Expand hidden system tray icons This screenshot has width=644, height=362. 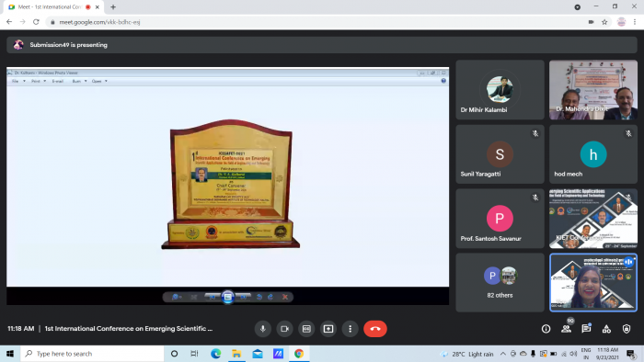tap(502, 354)
